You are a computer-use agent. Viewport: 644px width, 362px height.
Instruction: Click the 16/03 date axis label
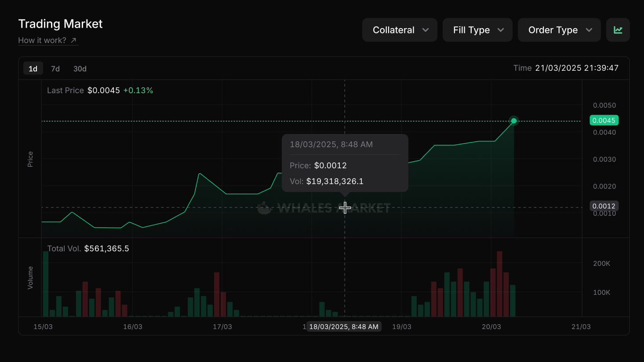(x=133, y=327)
